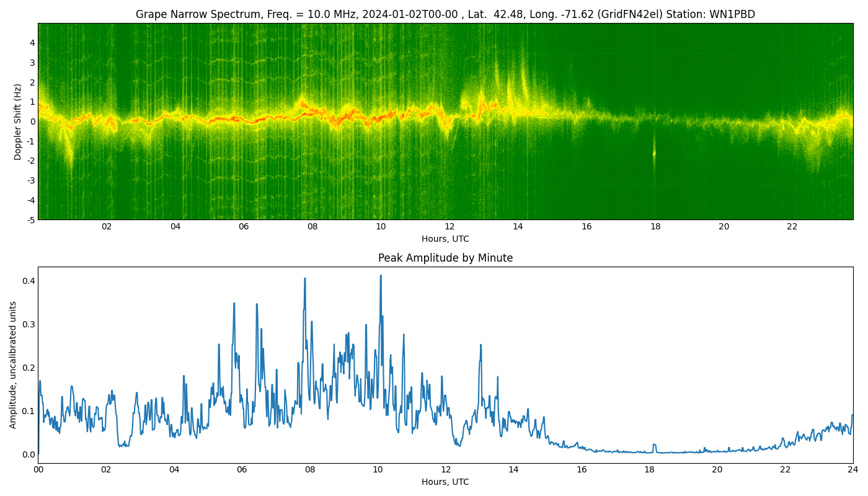The height and width of the screenshot is (496, 868).
Task: Click the Peak Amplitude by Minute title
Action: coord(445,258)
